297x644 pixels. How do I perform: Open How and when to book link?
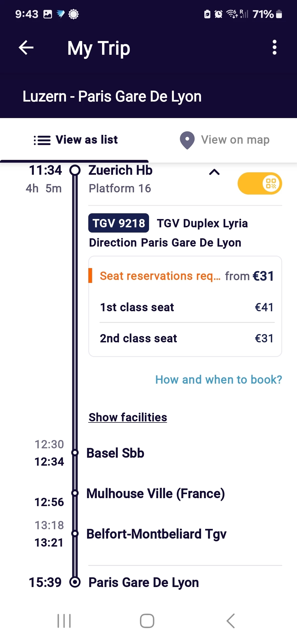coord(219,380)
